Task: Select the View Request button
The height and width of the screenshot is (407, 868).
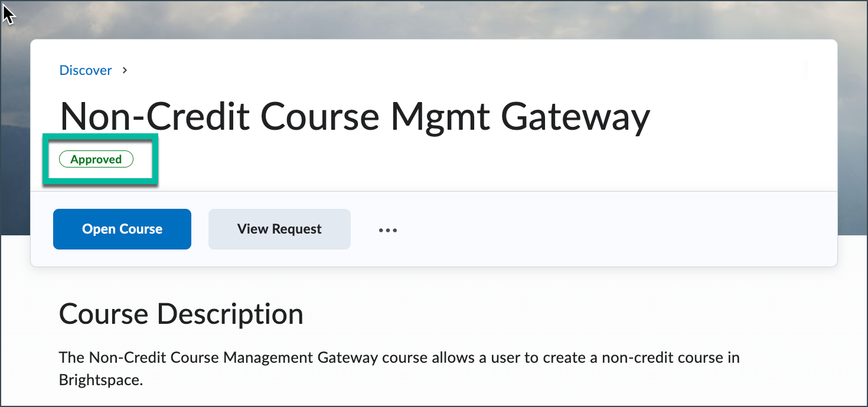Action: (279, 229)
